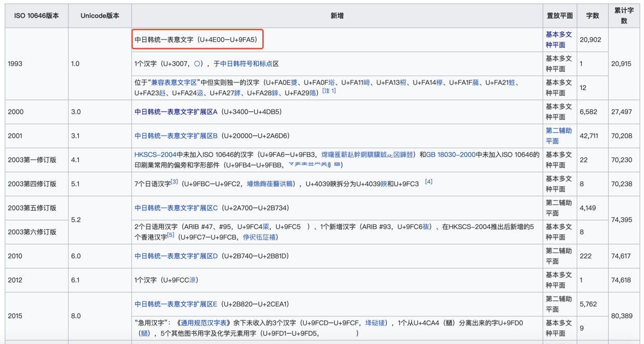Click the character count 6,582

(x=589, y=112)
